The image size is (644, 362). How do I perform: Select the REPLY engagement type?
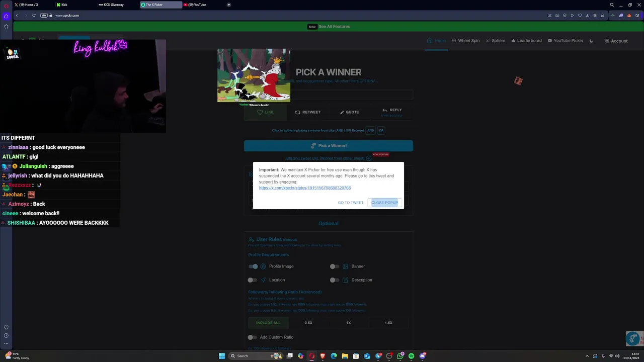click(391, 112)
